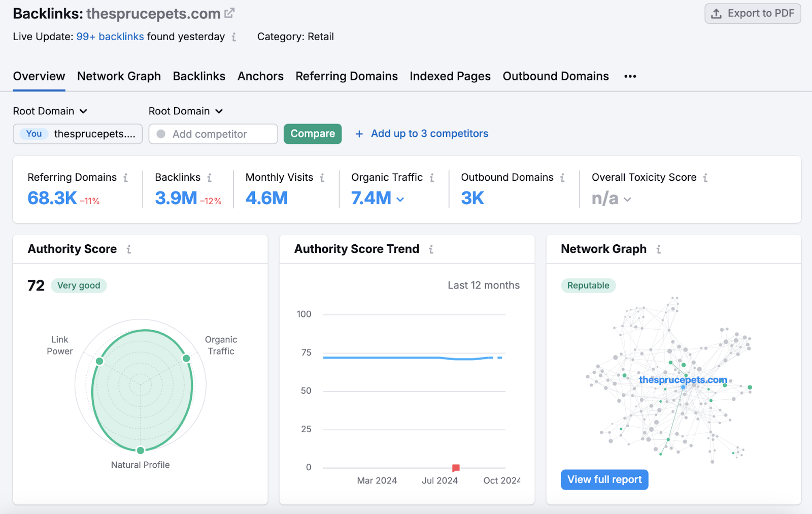Open the 99+ backlinks link

tap(110, 37)
